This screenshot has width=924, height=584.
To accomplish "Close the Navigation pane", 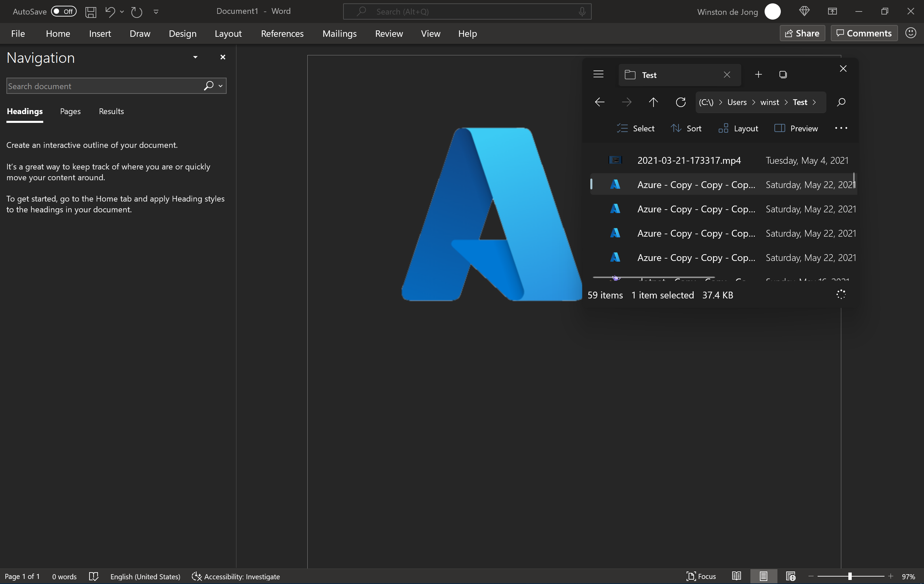I will [x=223, y=57].
